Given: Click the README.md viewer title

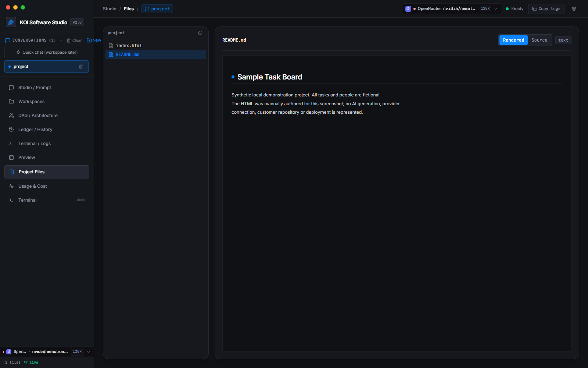Looking at the screenshot, I should click(x=234, y=40).
